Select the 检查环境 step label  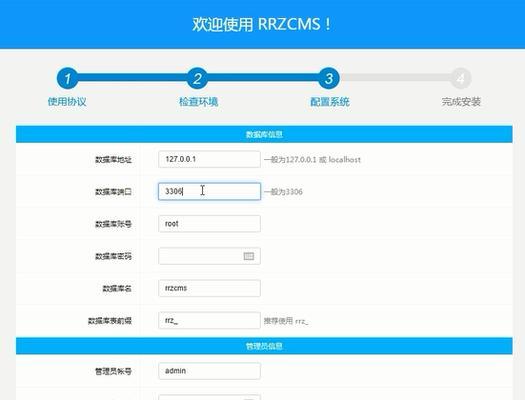click(199, 101)
